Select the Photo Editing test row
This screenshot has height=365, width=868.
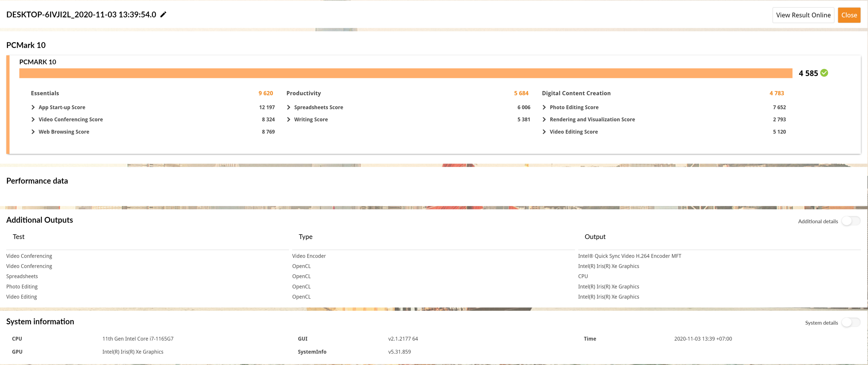(x=22, y=287)
